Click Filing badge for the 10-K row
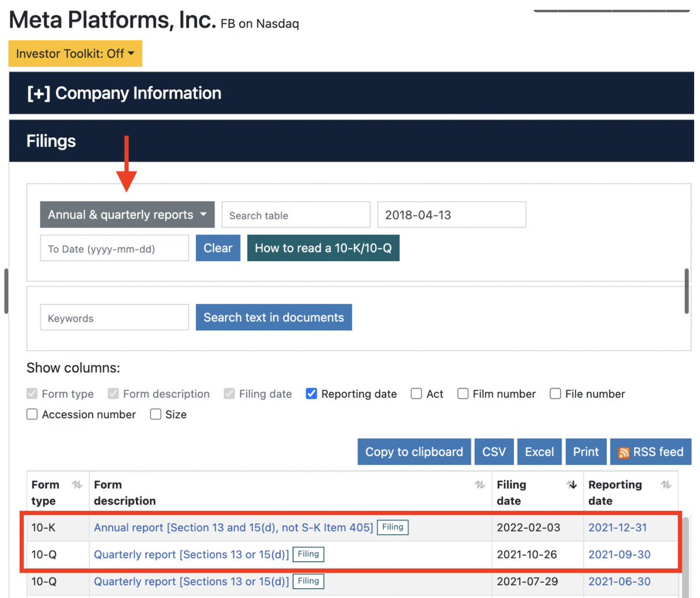The image size is (700, 598). coord(393,527)
